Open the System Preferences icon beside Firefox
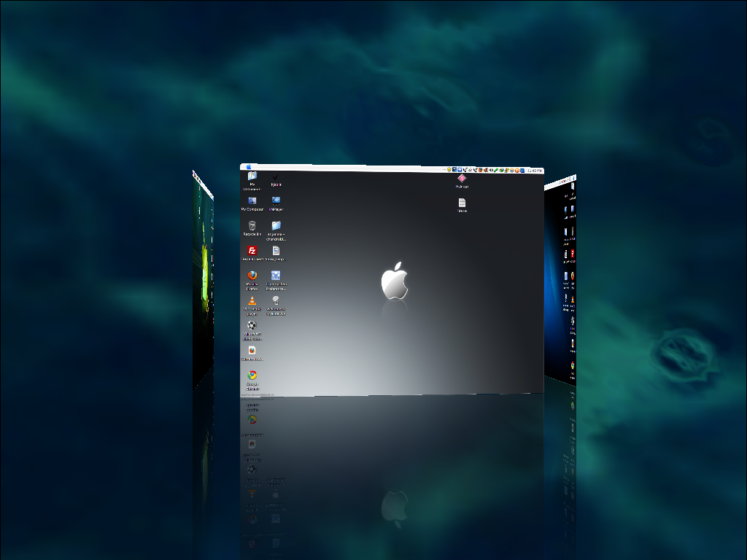The image size is (747, 560). click(x=276, y=275)
